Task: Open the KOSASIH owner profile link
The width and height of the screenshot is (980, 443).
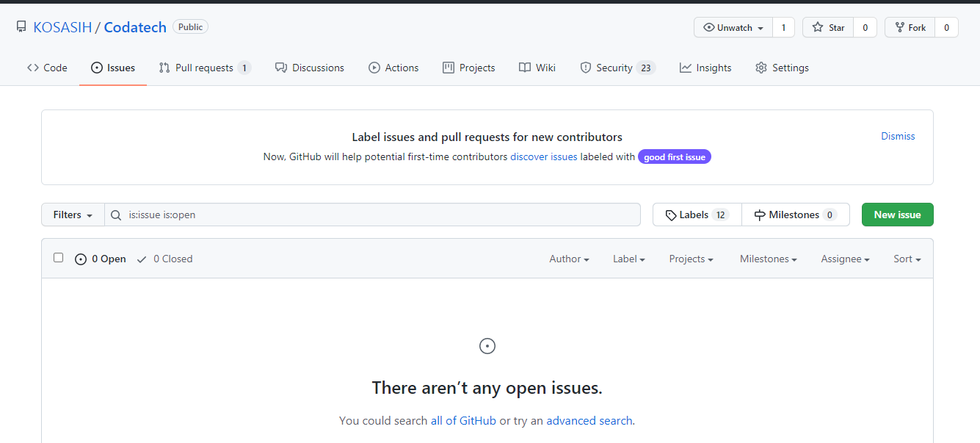Action: pyautogui.click(x=62, y=27)
